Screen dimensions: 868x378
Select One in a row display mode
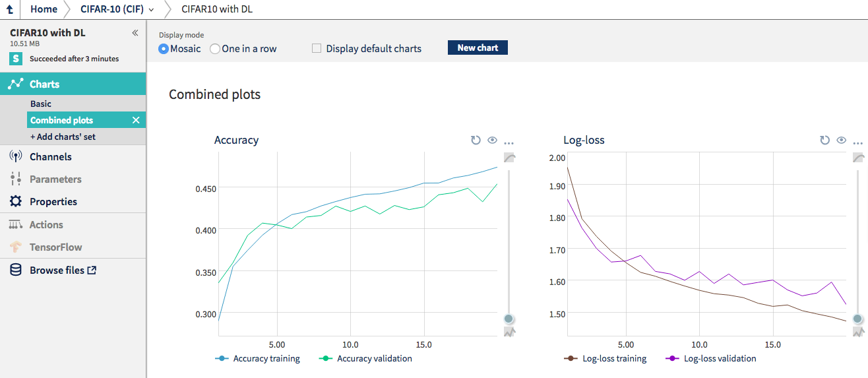pos(215,49)
